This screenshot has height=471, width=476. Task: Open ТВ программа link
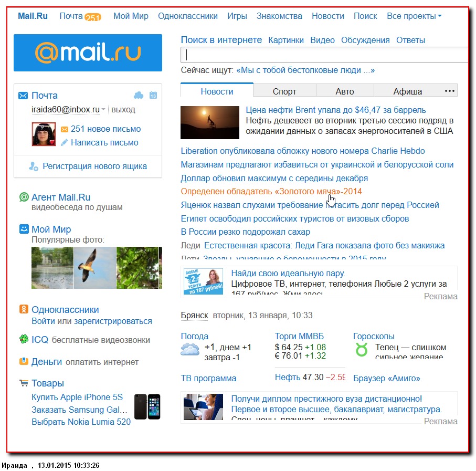(208, 378)
